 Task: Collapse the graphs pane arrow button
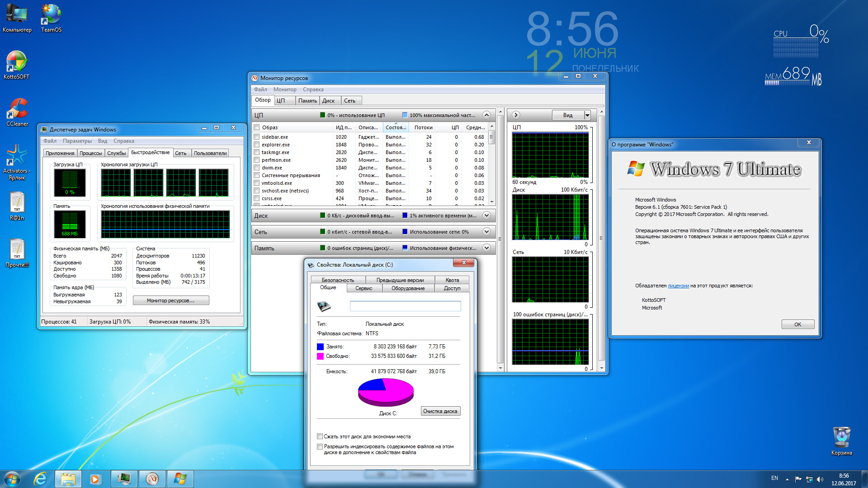tap(516, 115)
